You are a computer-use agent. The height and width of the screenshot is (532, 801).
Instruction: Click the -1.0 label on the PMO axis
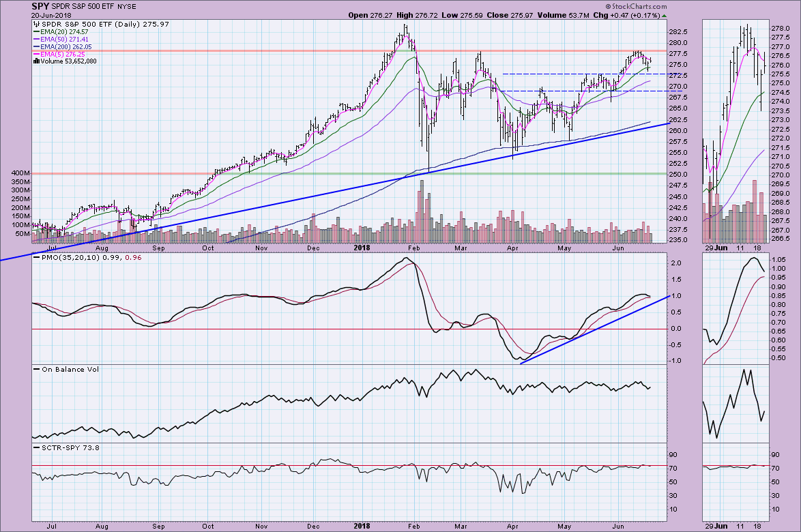pos(674,361)
